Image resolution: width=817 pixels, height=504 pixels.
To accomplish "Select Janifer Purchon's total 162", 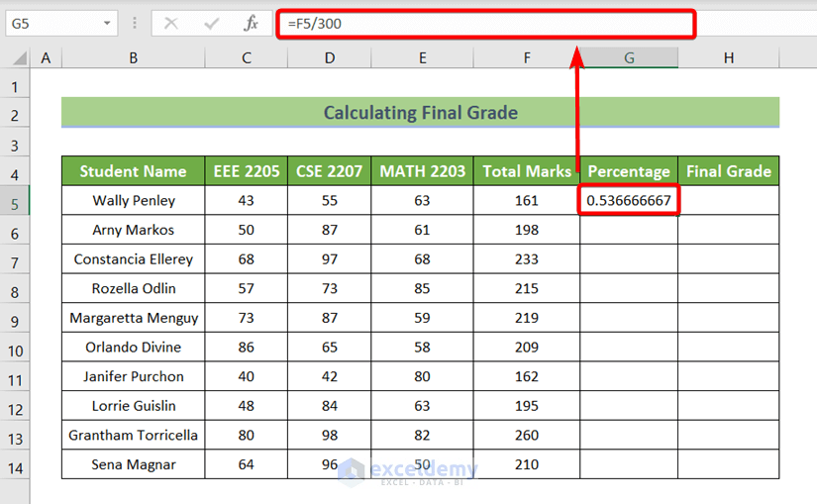I will click(527, 376).
